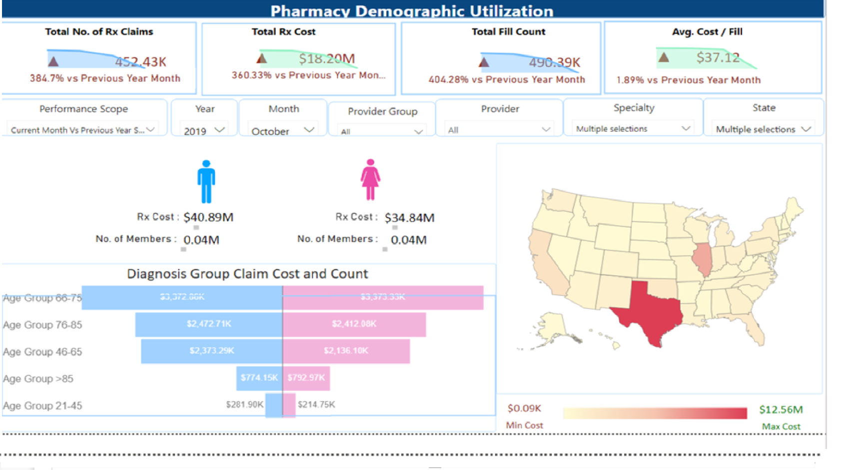Click the female Rx Cost $34.84M value
The height and width of the screenshot is (470, 868).
410,218
